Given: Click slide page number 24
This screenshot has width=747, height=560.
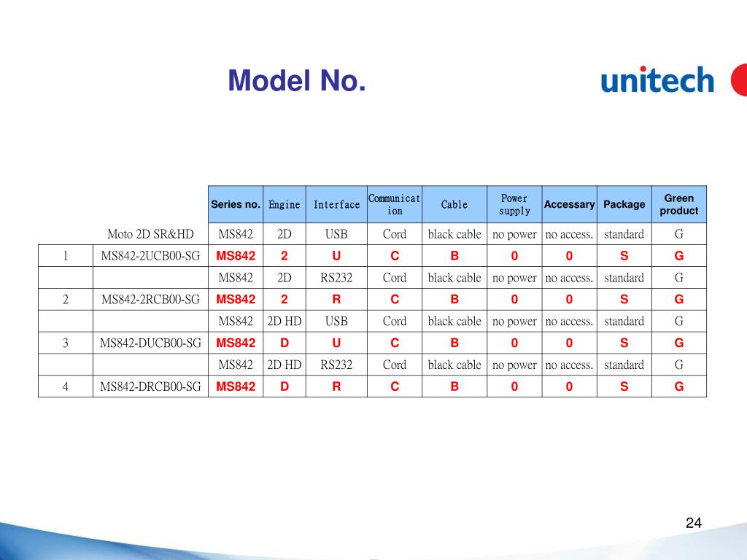Looking at the screenshot, I should click(694, 523).
